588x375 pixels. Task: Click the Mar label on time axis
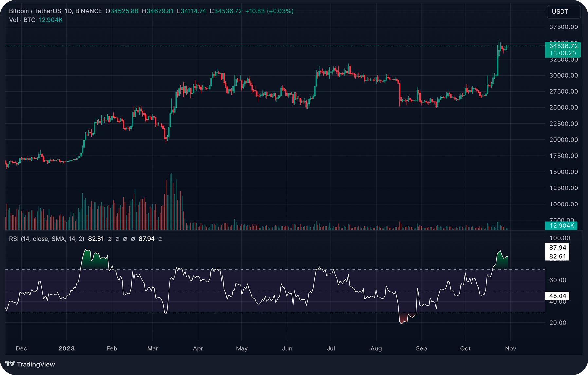(153, 348)
